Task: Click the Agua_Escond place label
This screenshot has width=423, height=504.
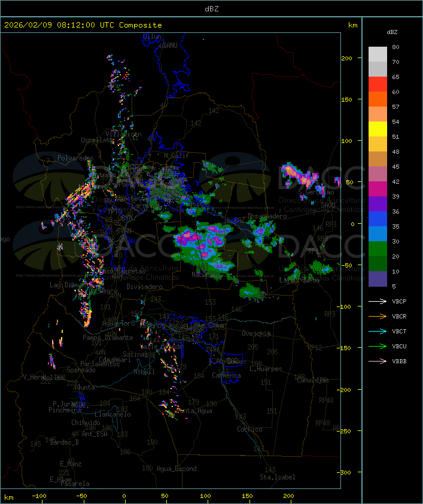Action: (x=176, y=469)
